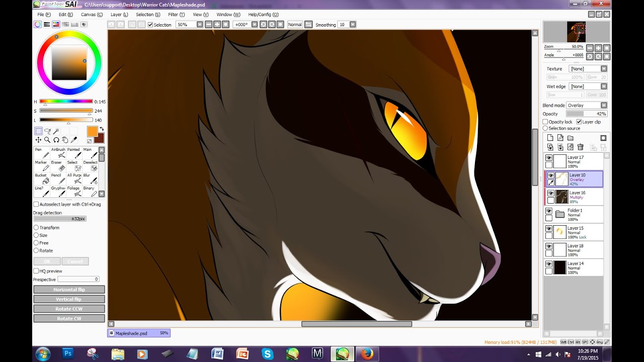
Task: Select the AirBrush tool
Action: click(x=58, y=153)
